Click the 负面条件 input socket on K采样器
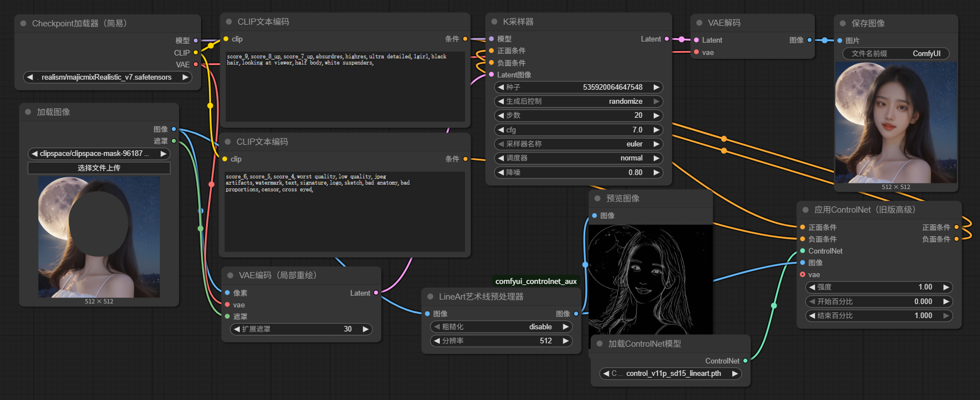Screen dimensions: 980x400 click(x=491, y=63)
